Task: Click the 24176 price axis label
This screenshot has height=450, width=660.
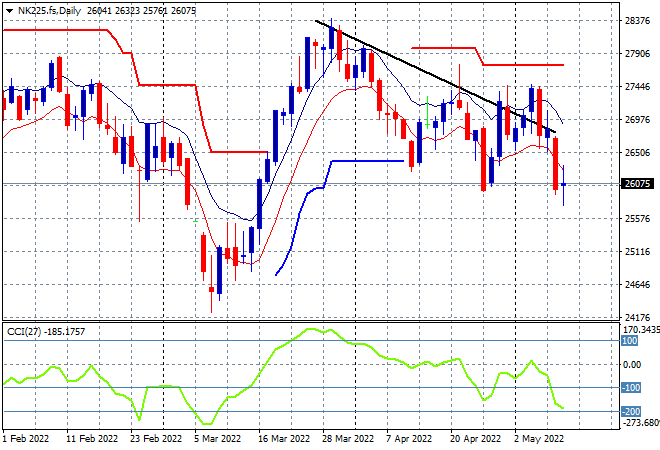Action: (x=637, y=317)
